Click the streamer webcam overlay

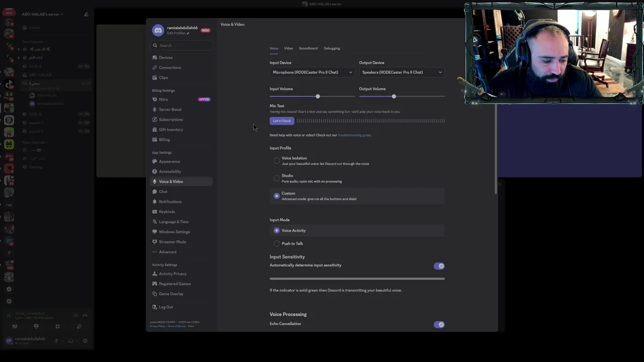coord(553,52)
